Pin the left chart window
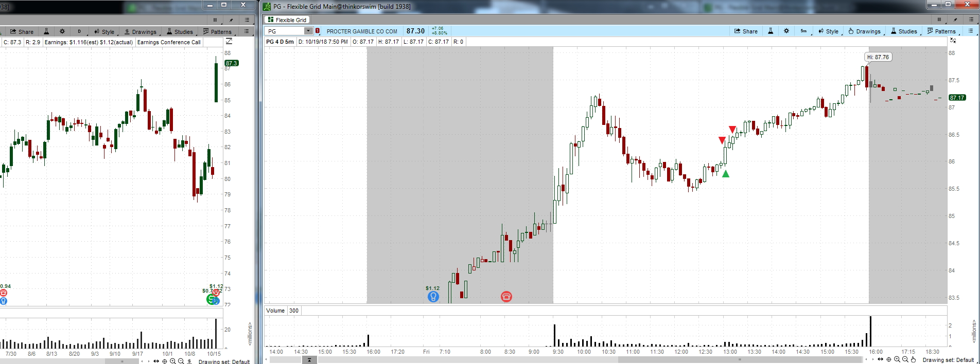 (x=231, y=20)
